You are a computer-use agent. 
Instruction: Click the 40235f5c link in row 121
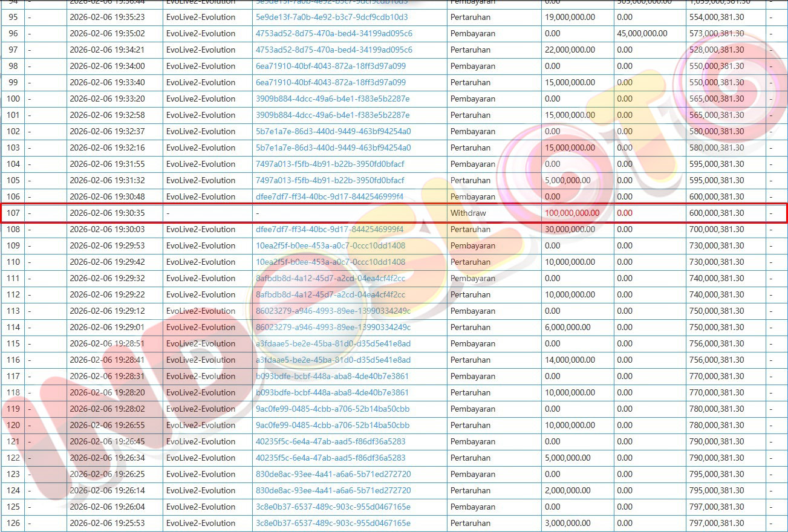330,442
